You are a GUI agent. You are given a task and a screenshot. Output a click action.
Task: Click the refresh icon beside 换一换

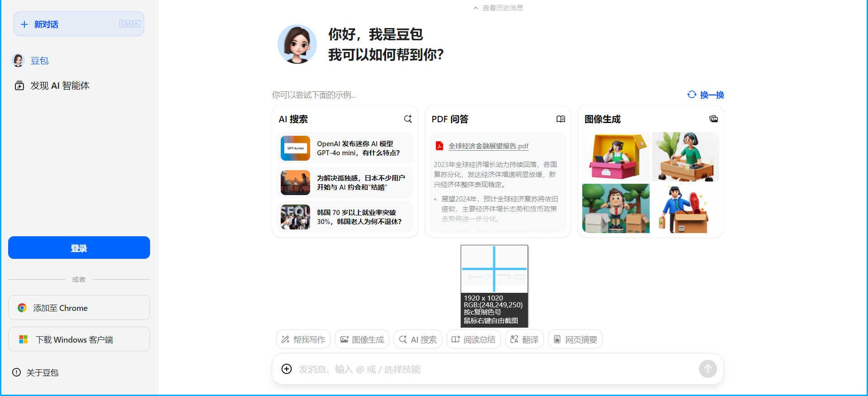click(692, 94)
